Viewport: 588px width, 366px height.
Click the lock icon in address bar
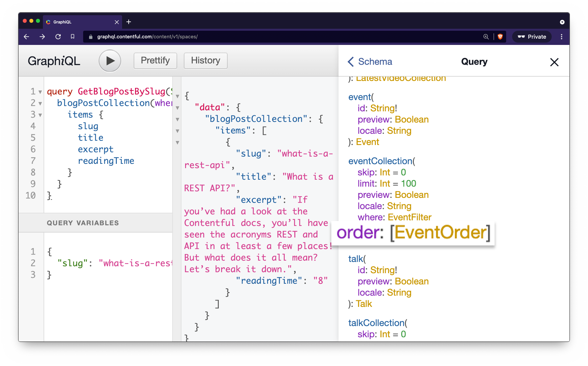pos(91,37)
